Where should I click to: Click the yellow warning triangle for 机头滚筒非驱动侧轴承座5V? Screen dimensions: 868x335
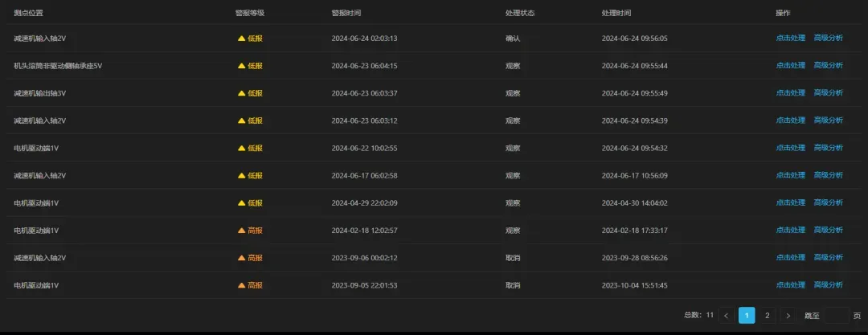coord(241,66)
